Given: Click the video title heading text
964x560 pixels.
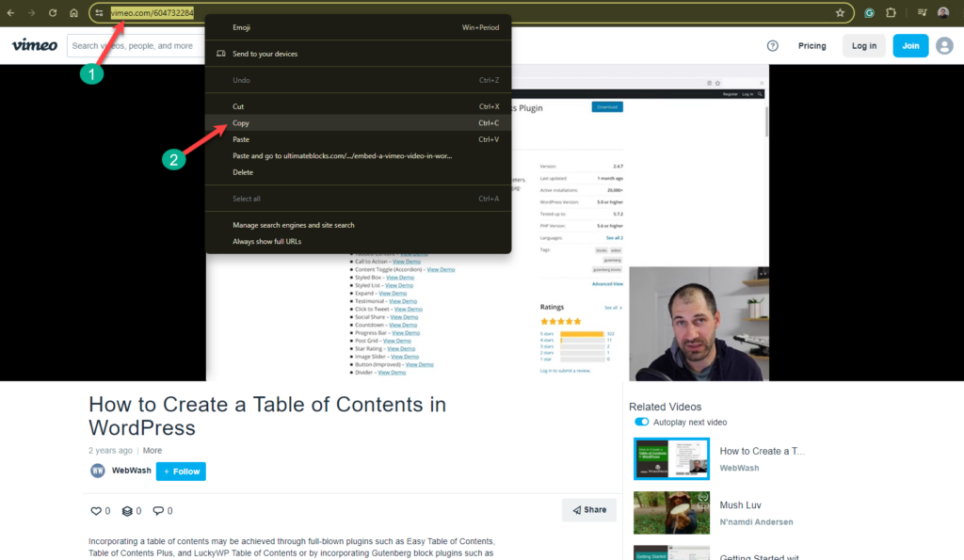Looking at the screenshot, I should tap(267, 416).
